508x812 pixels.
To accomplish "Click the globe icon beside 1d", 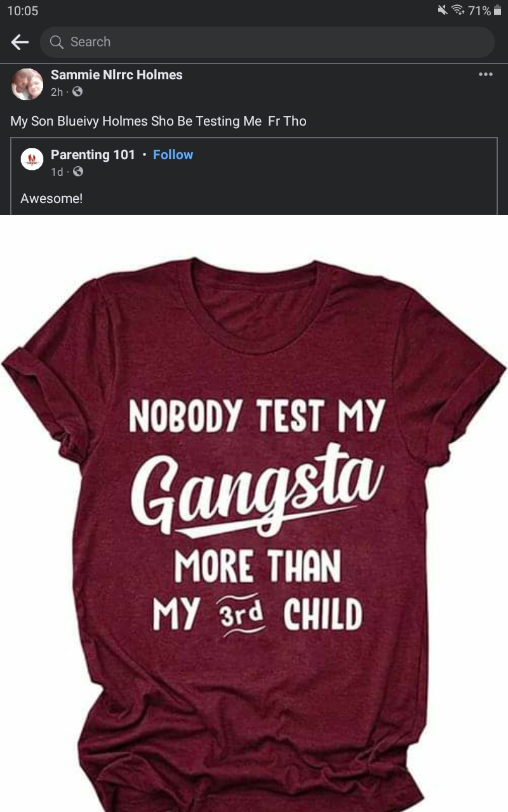I will pos(77,172).
